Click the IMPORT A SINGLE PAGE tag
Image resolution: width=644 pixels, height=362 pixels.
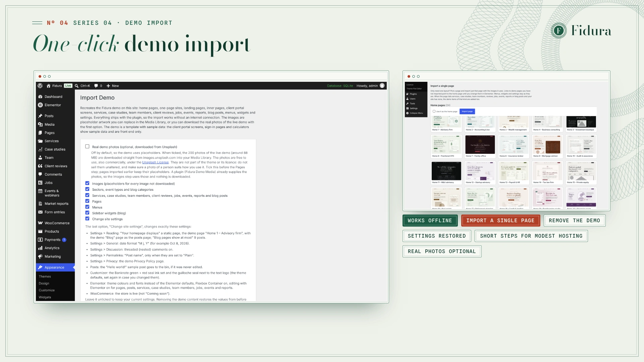(x=500, y=221)
